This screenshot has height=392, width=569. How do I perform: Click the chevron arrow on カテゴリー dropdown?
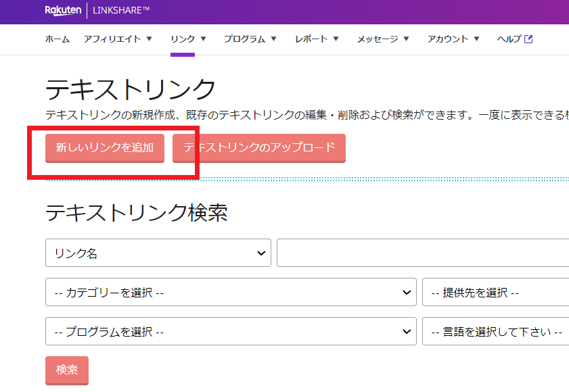coord(406,293)
